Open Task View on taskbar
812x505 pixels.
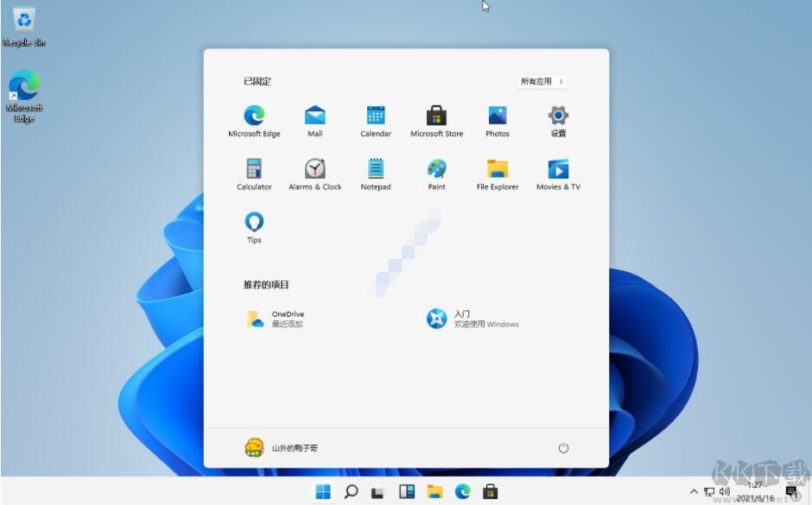(x=378, y=491)
